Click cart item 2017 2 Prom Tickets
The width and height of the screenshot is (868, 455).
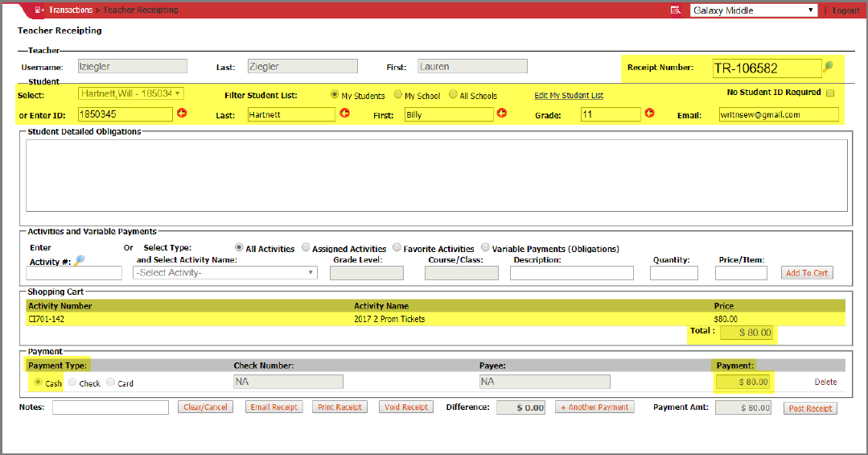pos(389,319)
